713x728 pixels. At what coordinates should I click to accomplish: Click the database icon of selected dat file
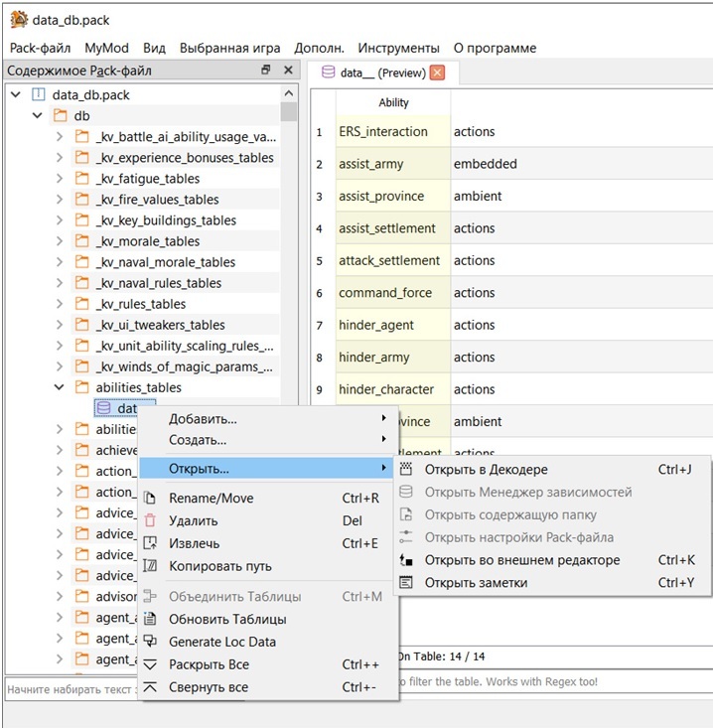[x=103, y=408]
